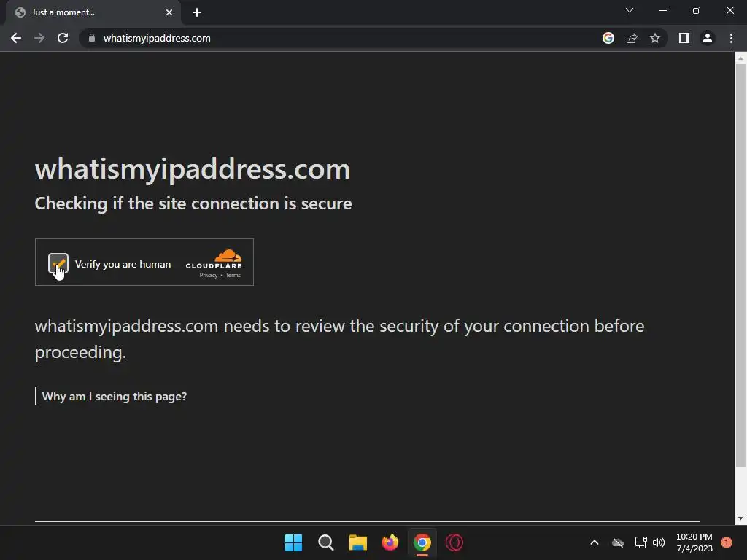Click the Chrome taskbar icon
The width and height of the screenshot is (747, 560).
click(x=422, y=542)
